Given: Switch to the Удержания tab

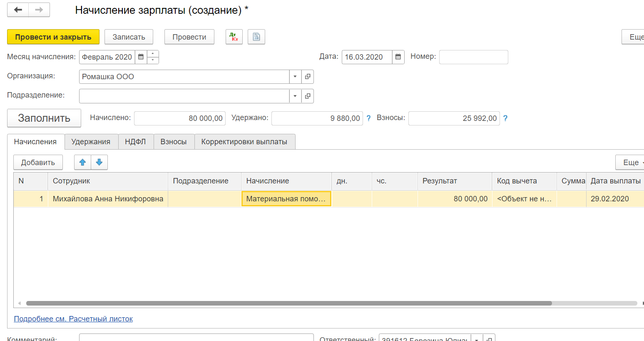Looking at the screenshot, I should 91,142.
